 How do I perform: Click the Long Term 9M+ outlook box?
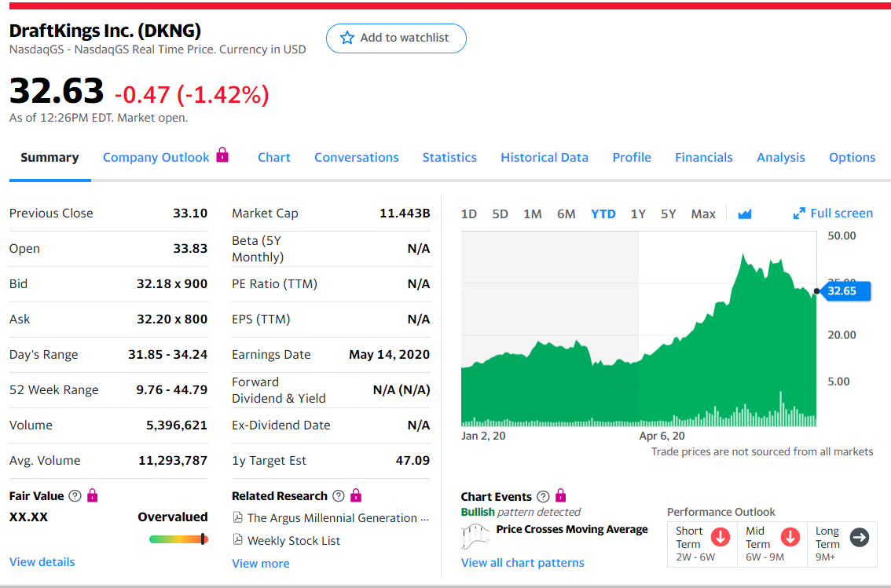(842, 544)
